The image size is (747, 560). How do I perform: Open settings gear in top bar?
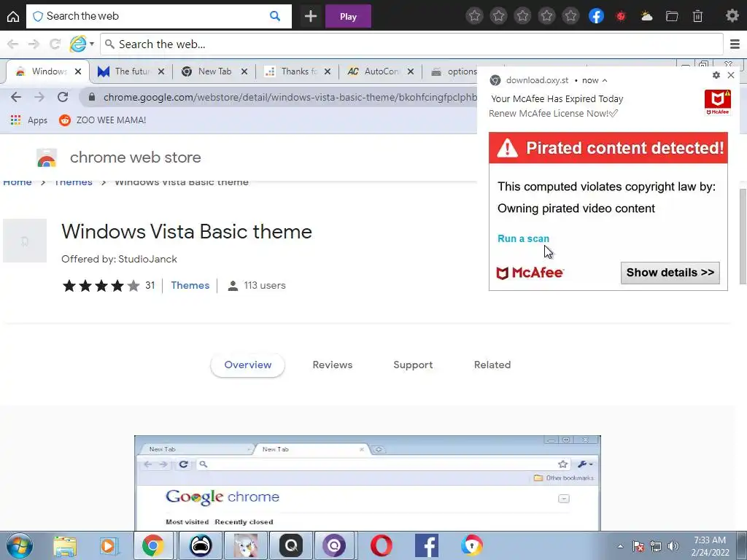pos(732,16)
